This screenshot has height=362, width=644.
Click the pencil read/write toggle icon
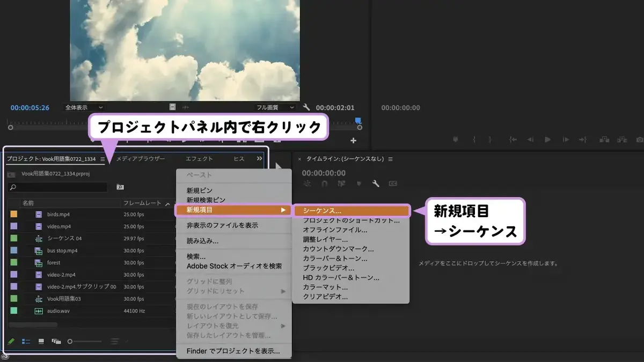(11, 341)
